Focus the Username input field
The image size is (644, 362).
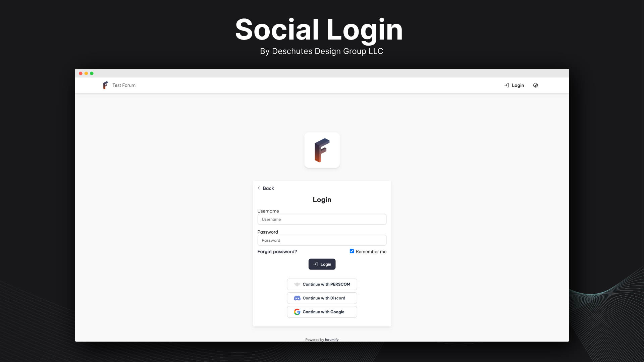[x=322, y=219]
